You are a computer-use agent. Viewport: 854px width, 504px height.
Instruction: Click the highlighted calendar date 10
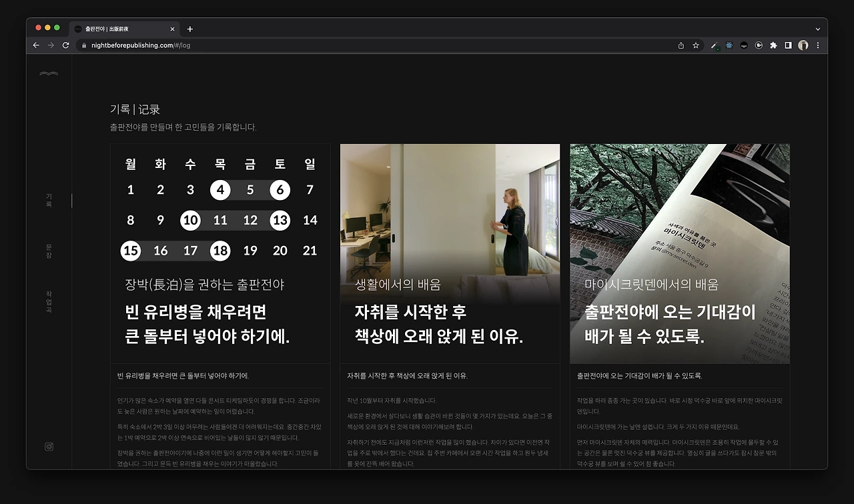click(190, 220)
